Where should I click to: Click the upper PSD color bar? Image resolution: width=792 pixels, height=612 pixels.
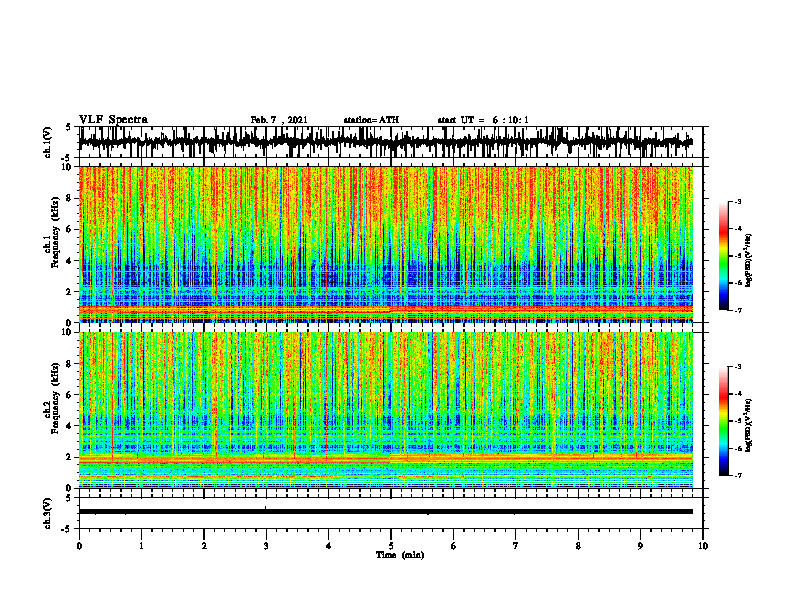724,256
